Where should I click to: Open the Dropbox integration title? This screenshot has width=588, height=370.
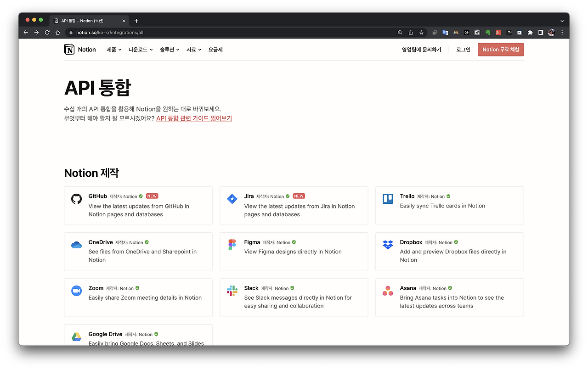pyautogui.click(x=411, y=242)
